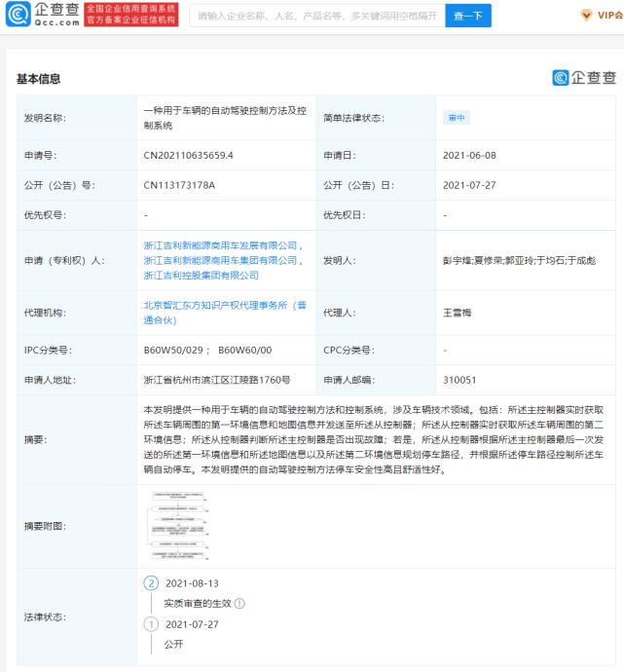Image resolution: width=624 pixels, height=672 pixels.
Task: Focus the company name search field
Action: tap(317, 16)
